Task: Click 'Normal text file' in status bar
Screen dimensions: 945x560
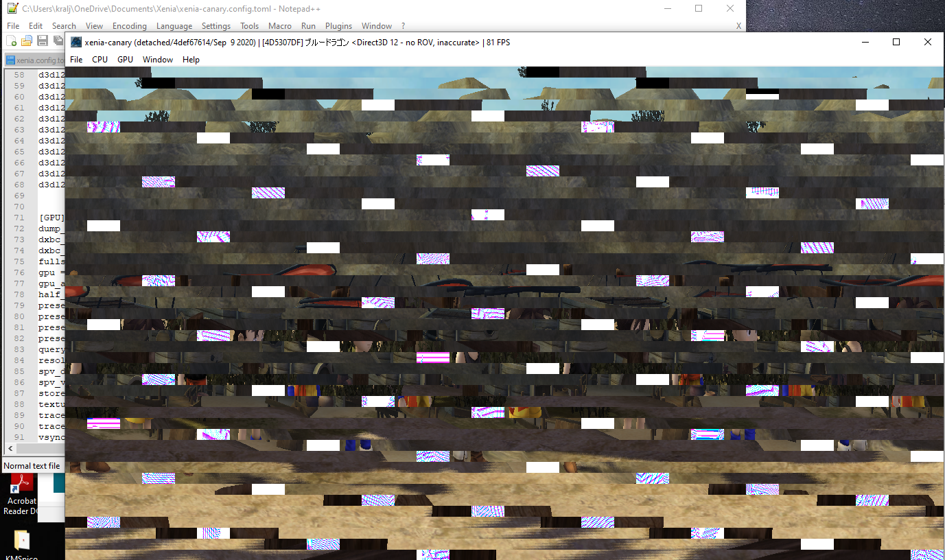Action: 32,466
